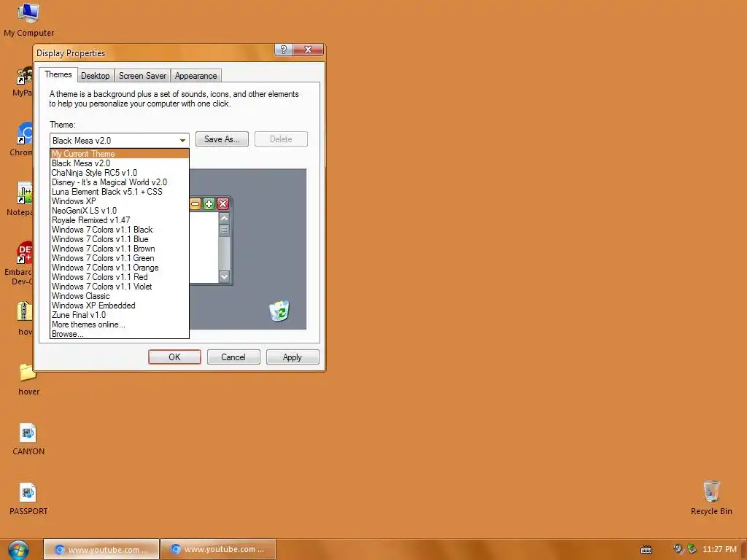The image size is (747, 560).
Task: Select Luna Element Black v5.1 + CSS theme
Action: point(120,192)
